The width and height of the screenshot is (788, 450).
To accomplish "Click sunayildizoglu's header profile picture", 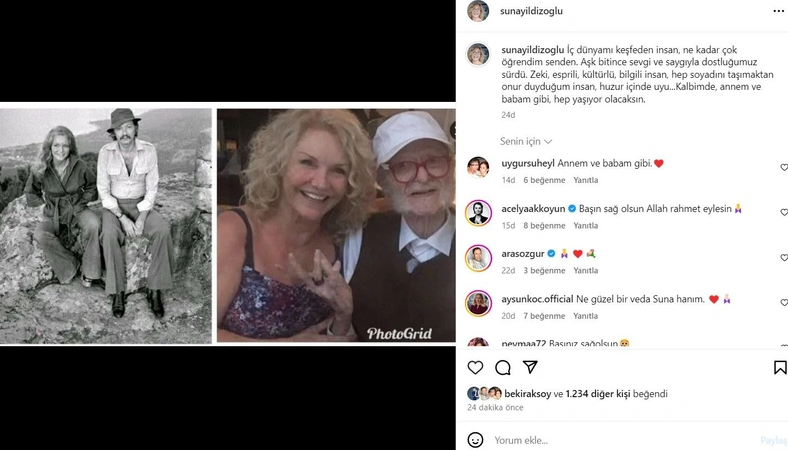I will [478, 11].
